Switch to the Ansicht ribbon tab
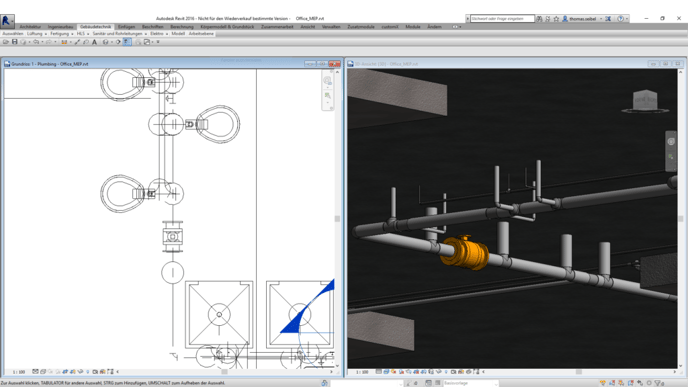This screenshot has height=387, width=688. pos(308,27)
